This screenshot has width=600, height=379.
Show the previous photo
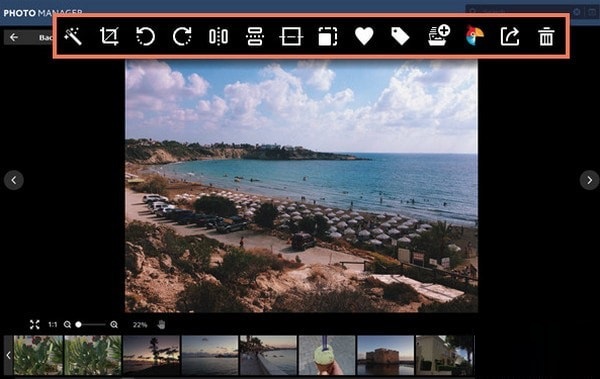pos(14,180)
